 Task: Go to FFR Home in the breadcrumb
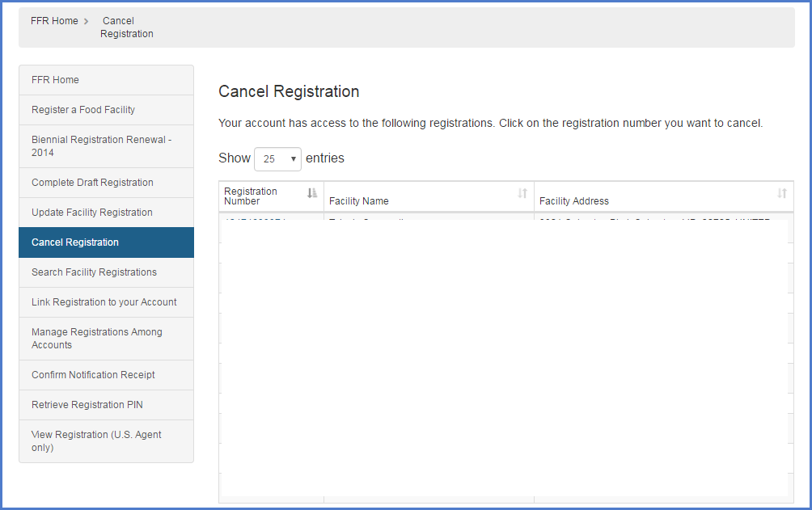point(54,21)
